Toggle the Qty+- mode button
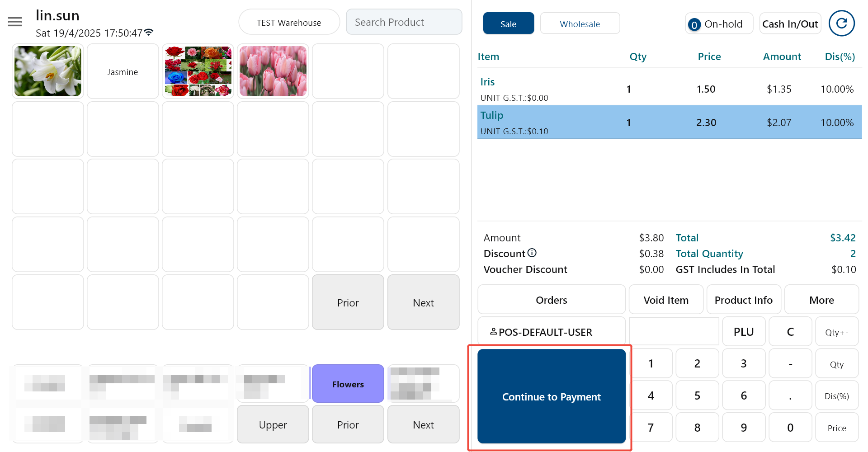Image resolution: width=868 pixels, height=452 pixels. [x=836, y=332]
